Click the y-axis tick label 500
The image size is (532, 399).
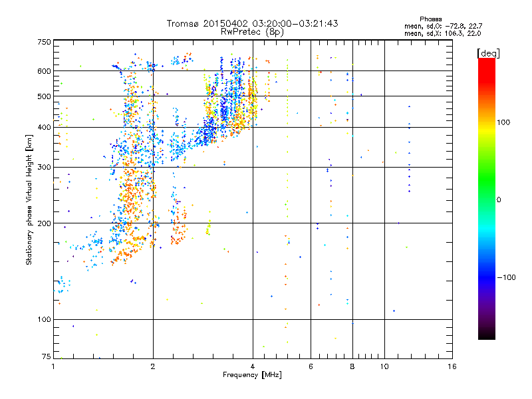tap(44, 96)
